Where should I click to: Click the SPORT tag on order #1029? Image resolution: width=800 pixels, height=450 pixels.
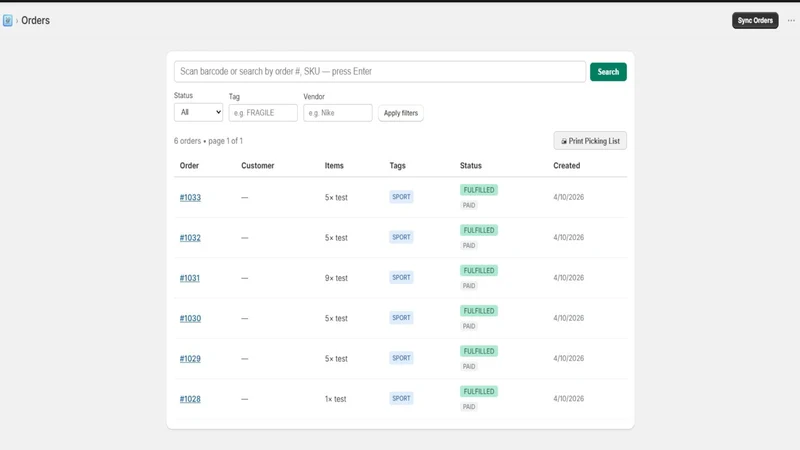pos(401,358)
